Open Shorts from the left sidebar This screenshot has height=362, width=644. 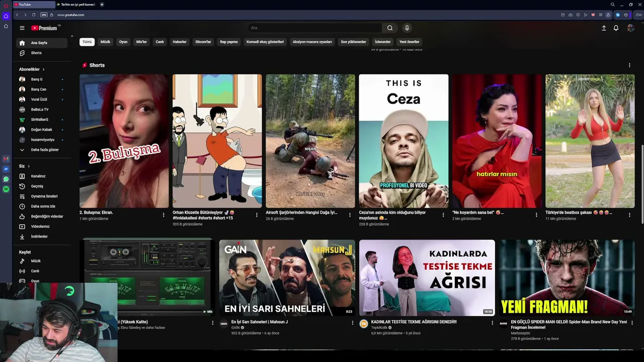[x=42, y=53]
